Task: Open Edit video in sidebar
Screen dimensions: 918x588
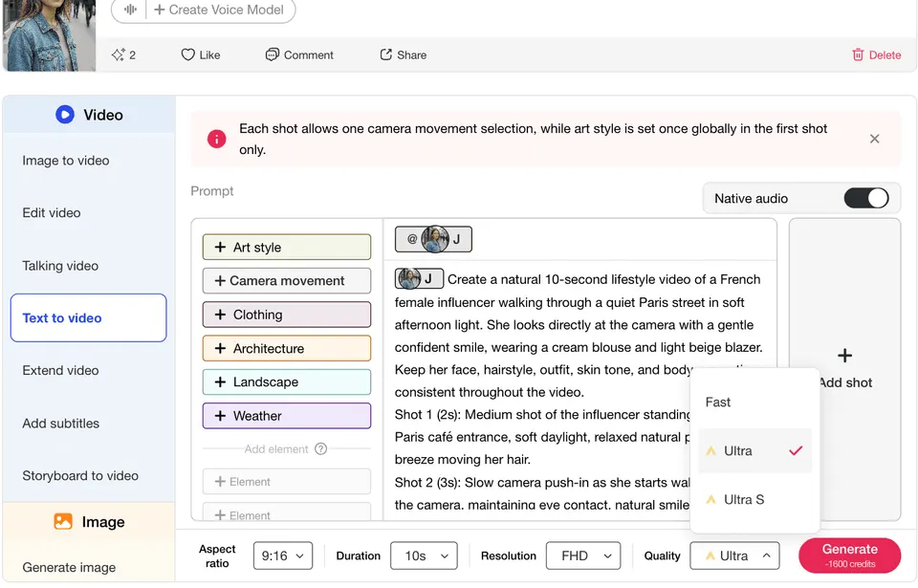Action: pyautogui.click(x=52, y=212)
